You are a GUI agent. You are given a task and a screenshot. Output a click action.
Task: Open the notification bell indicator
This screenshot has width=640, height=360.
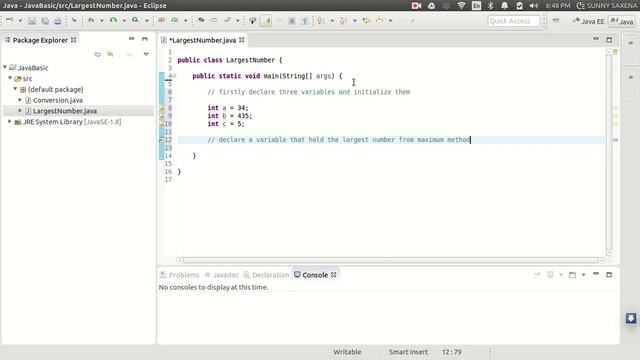click(x=504, y=6)
